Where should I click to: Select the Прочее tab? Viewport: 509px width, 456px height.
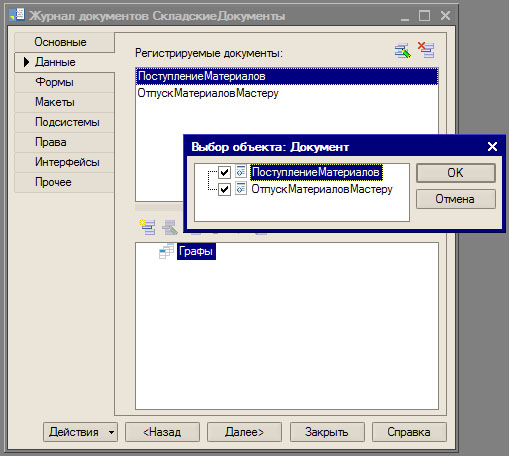(65, 182)
